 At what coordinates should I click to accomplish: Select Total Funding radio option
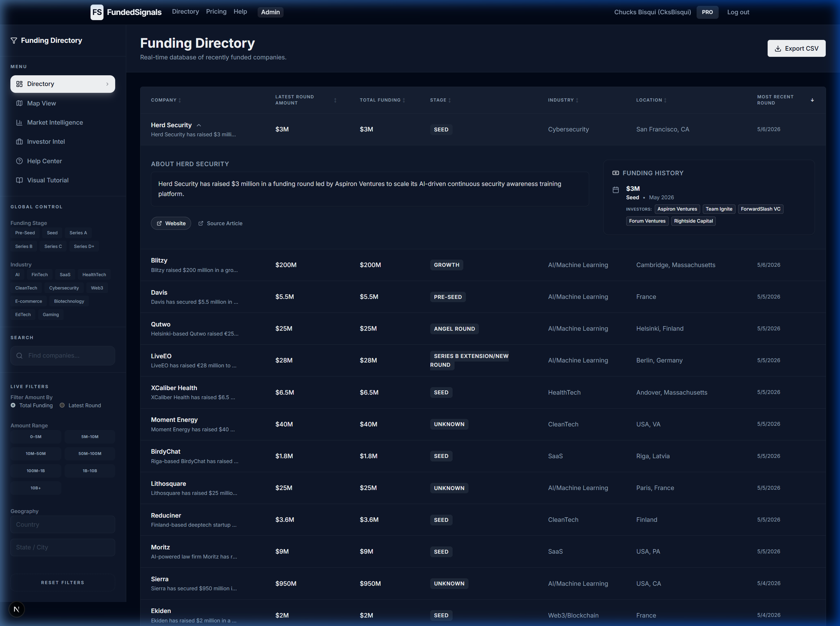(13, 405)
